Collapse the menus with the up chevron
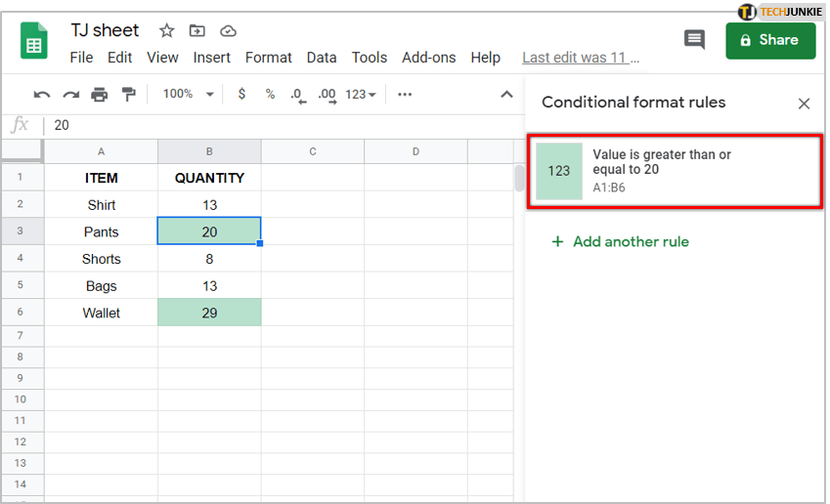Image resolution: width=830 pixels, height=504 pixels. click(506, 95)
